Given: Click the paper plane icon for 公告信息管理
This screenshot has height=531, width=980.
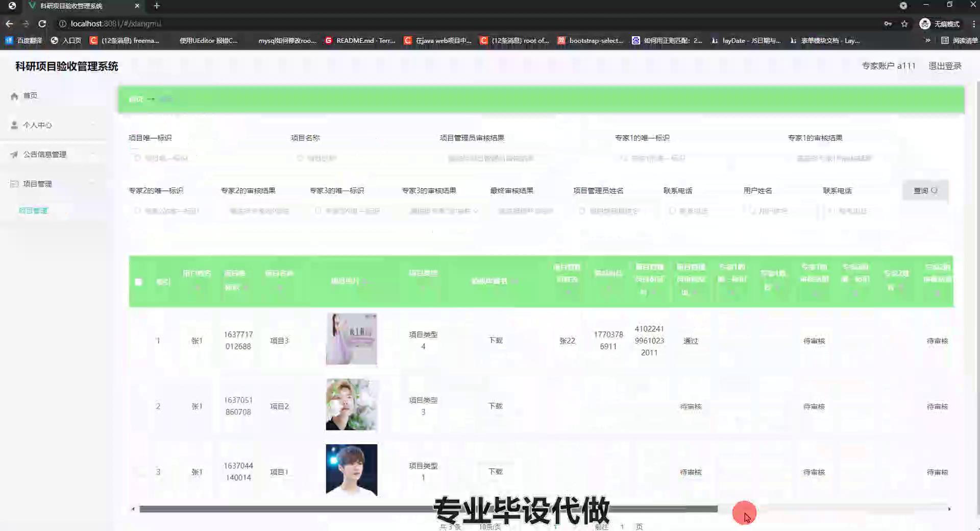Looking at the screenshot, I should (14, 155).
